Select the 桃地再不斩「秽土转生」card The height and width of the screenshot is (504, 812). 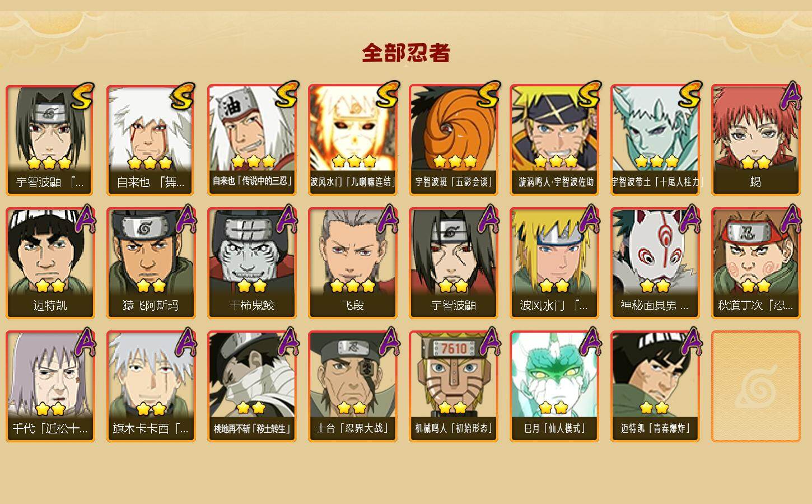coord(251,386)
